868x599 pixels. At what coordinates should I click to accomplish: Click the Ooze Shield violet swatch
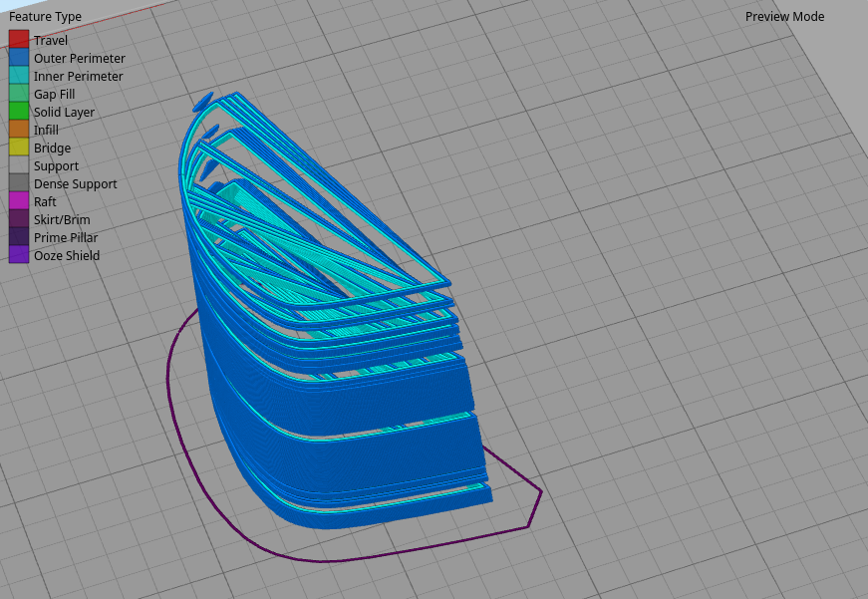(x=19, y=255)
